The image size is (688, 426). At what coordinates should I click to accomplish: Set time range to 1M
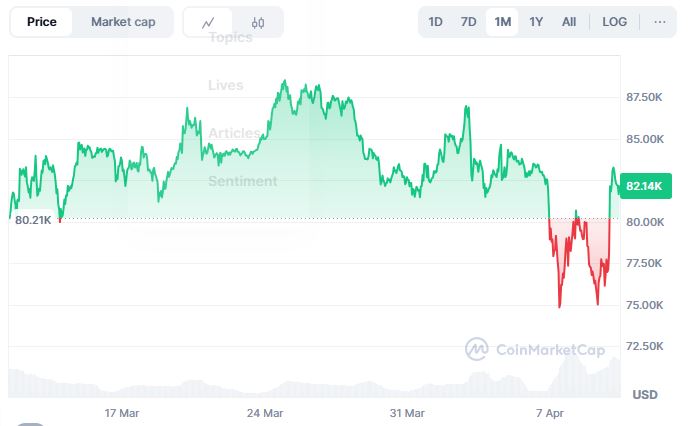pyautogui.click(x=502, y=22)
